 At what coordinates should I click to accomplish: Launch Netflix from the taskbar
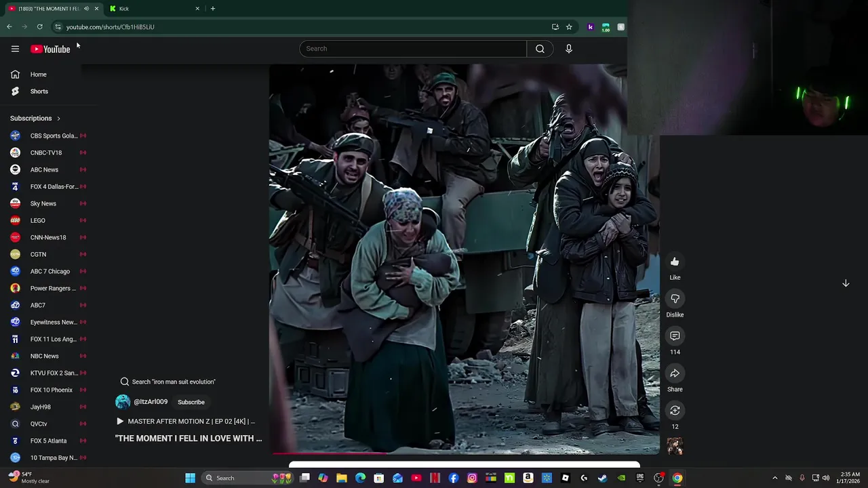coord(435,478)
